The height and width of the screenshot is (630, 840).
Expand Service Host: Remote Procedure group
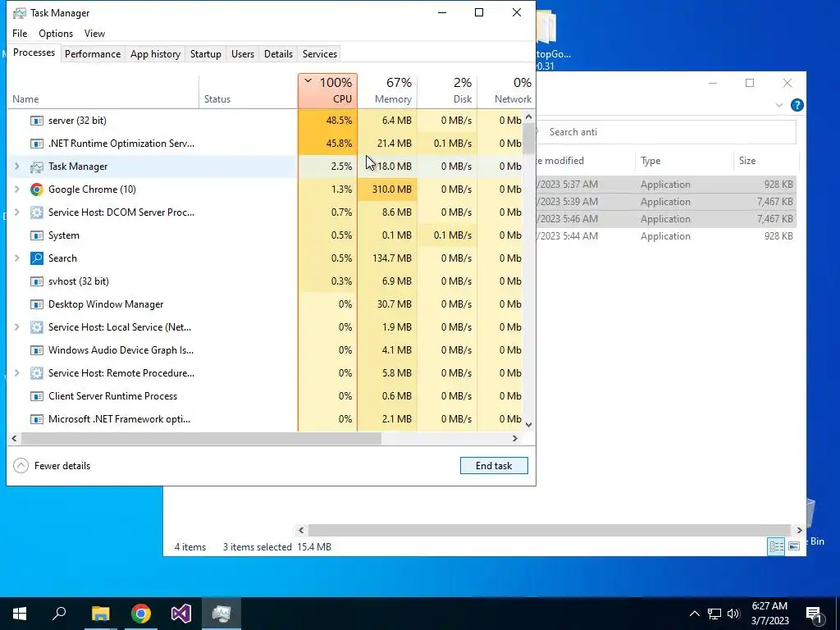click(16, 373)
